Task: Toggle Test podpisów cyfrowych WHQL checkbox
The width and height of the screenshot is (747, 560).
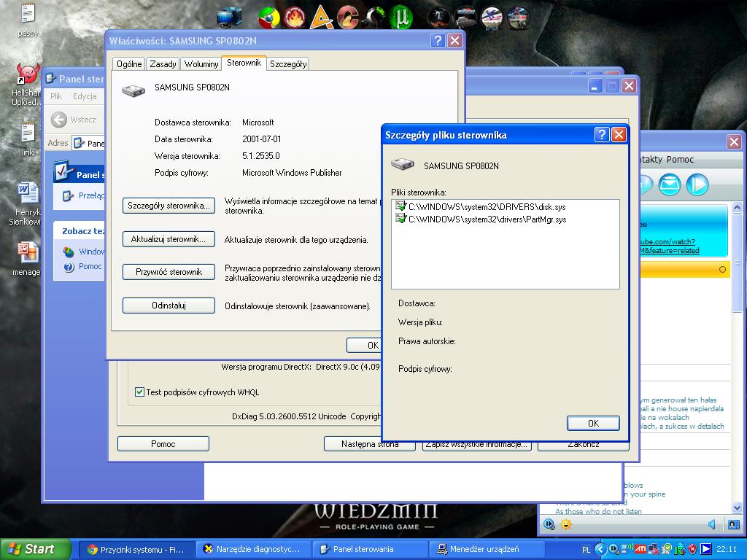Action: tap(139, 392)
